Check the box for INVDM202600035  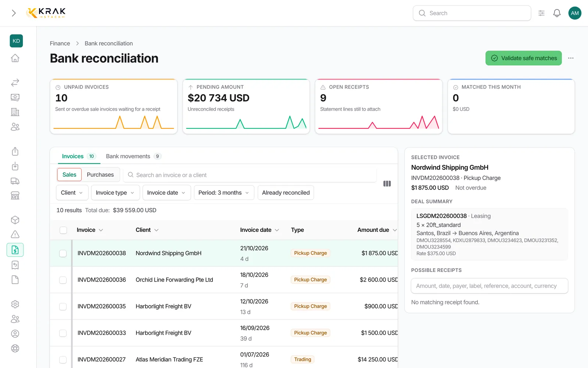point(63,307)
